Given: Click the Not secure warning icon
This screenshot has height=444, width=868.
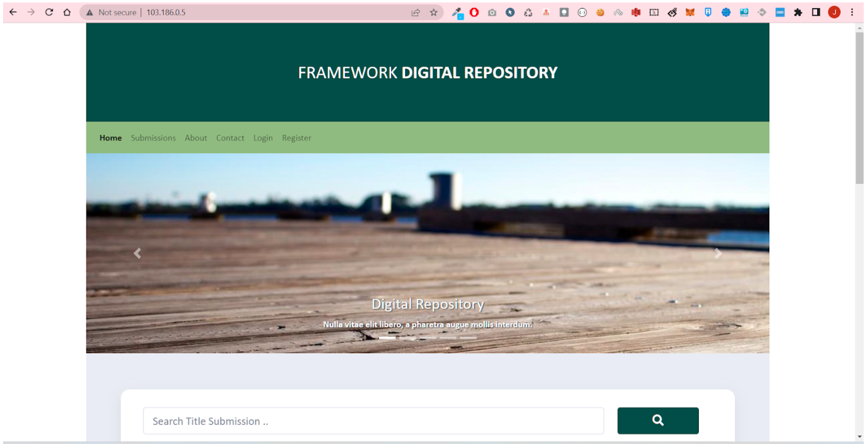Looking at the screenshot, I should pyautogui.click(x=90, y=12).
